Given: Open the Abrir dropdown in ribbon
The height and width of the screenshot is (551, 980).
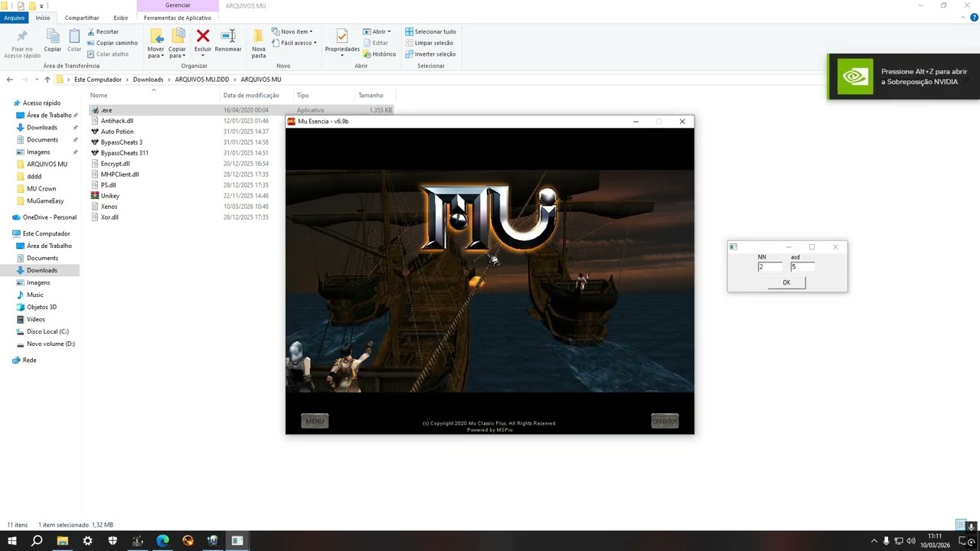Looking at the screenshot, I should (x=377, y=31).
